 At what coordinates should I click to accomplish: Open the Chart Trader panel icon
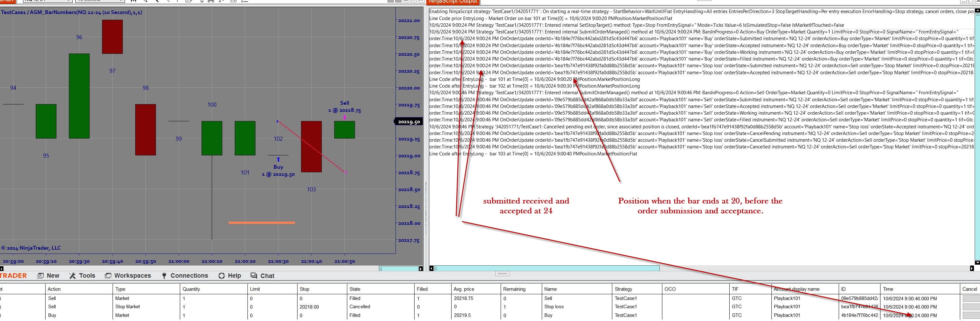click(202, 2)
